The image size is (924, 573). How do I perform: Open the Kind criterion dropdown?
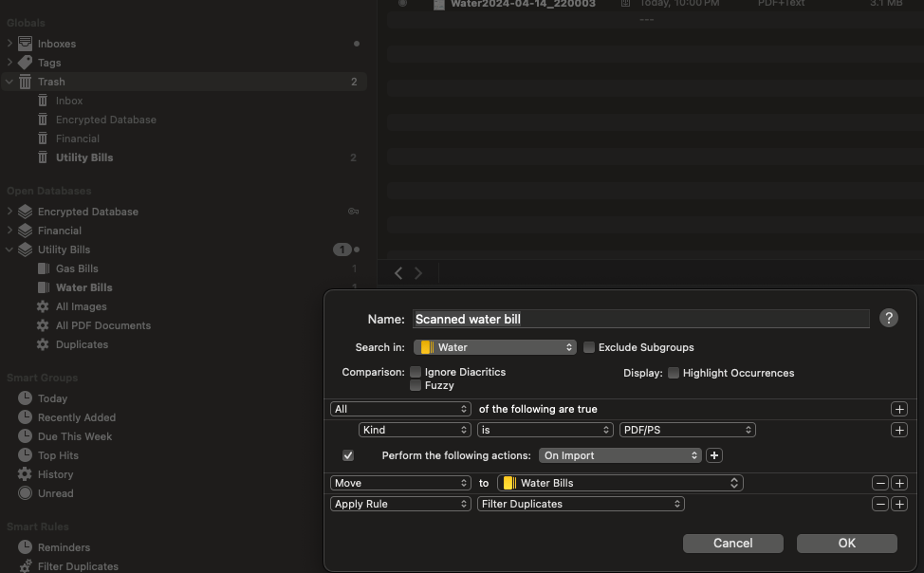(x=415, y=430)
